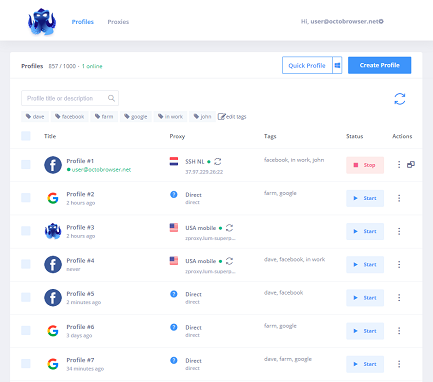The image size is (433, 382).
Task: Expand the actions menu for Profile #6
Action: coord(399,331)
